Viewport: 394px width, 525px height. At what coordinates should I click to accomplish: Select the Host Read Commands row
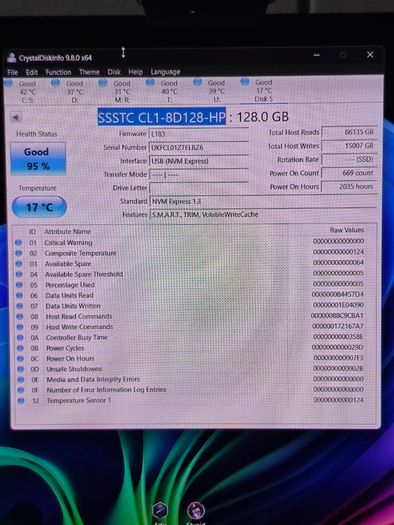tap(195, 316)
